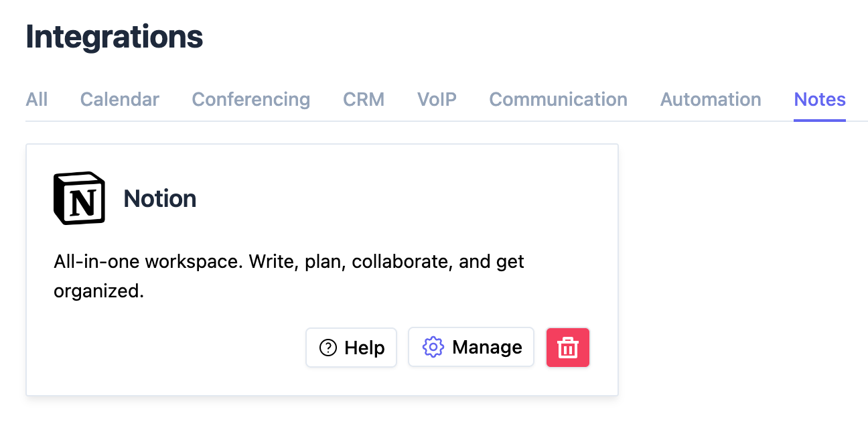Image resolution: width=868 pixels, height=446 pixels.
Task: Show VoIP integrations tab
Action: (437, 99)
